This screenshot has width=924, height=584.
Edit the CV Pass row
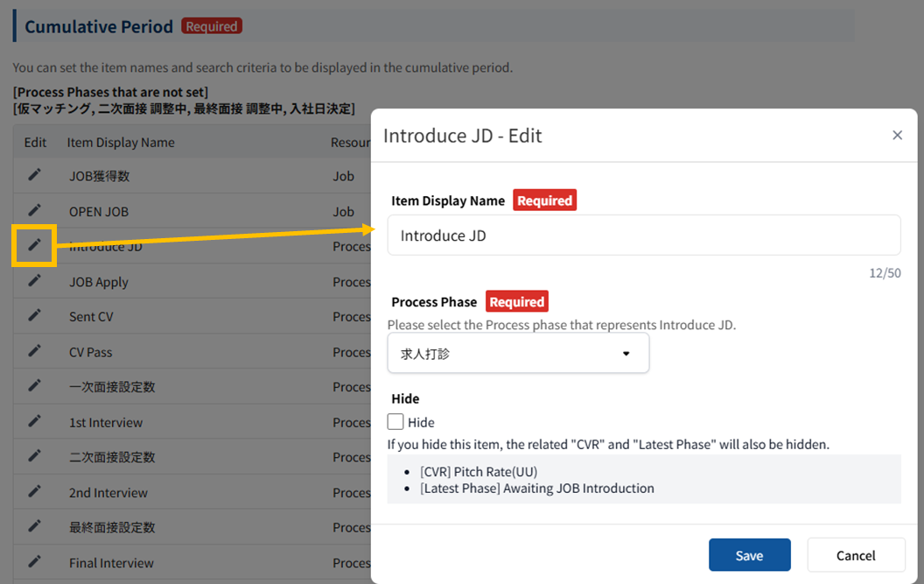coord(34,350)
